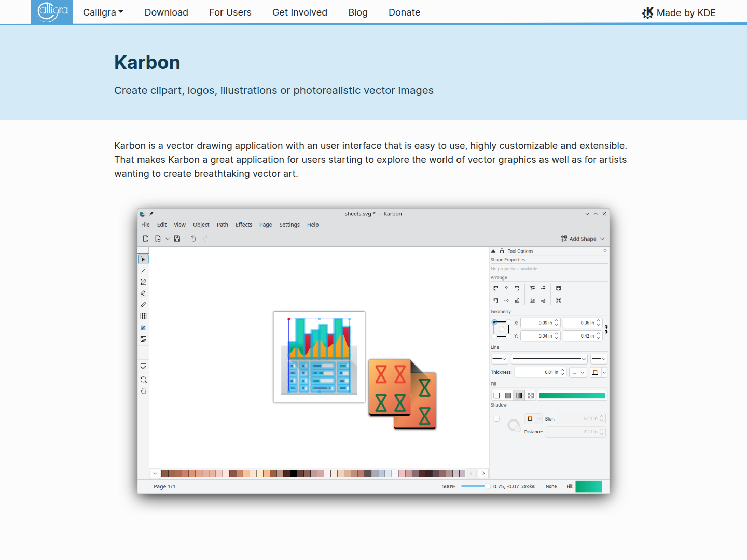Click the center horizontally align icon

pyautogui.click(x=506, y=288)
